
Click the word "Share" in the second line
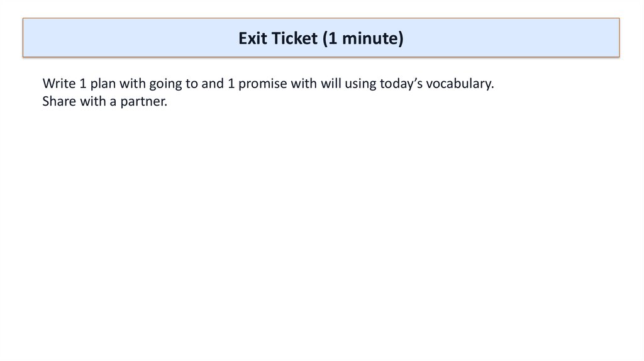(x=58, y=101)
